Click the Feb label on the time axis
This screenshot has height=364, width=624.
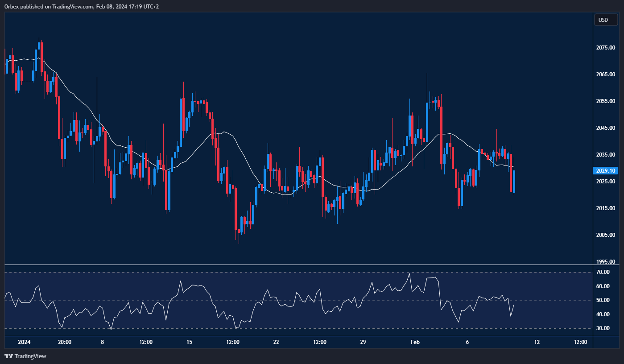tap(415, 342)
